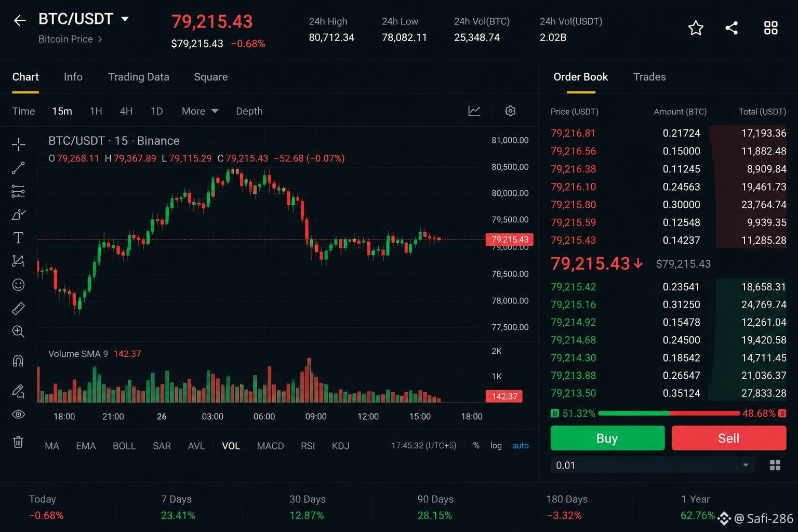Switch to the Info tab

point(73,77)
